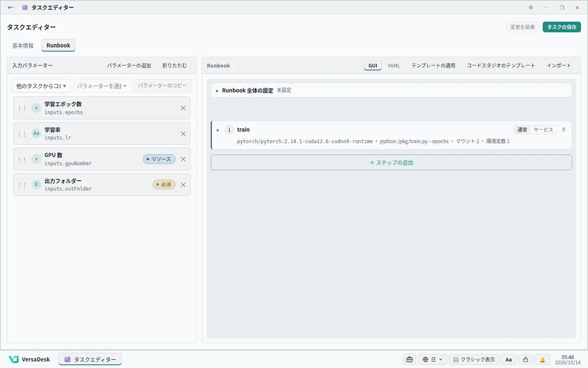
Task: Select the Runbook tab
Action: point(58,45)
